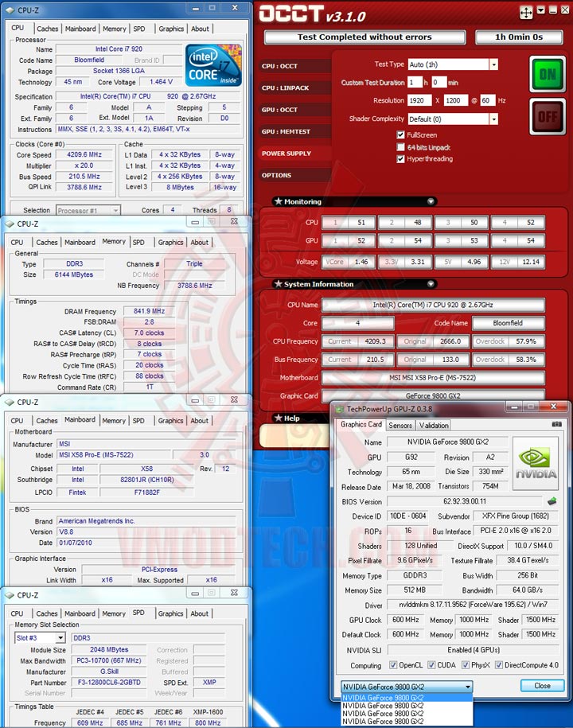Click the Custom Test Duration hours field
Image resolution: width=573 pixels, height=728 pixels.
(x=415, y=83)
